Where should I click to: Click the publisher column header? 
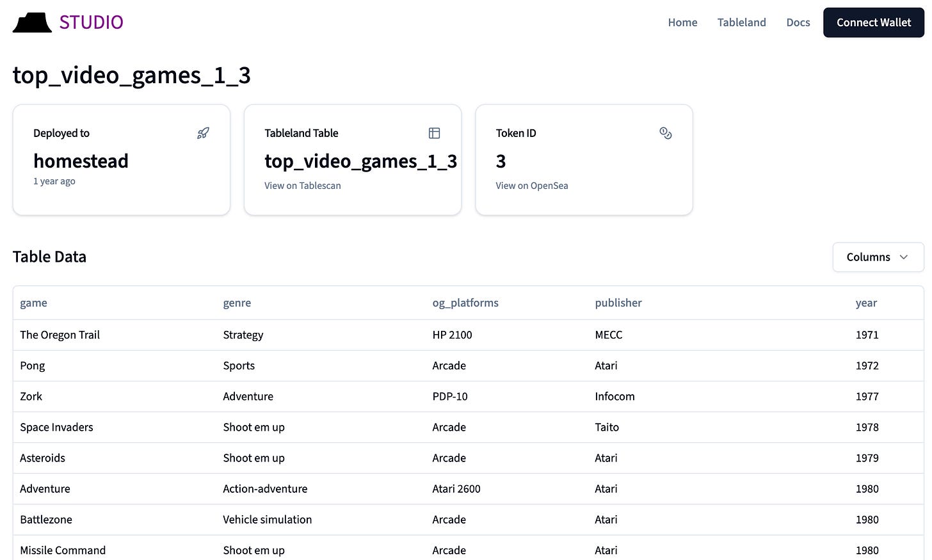point(618,303)
